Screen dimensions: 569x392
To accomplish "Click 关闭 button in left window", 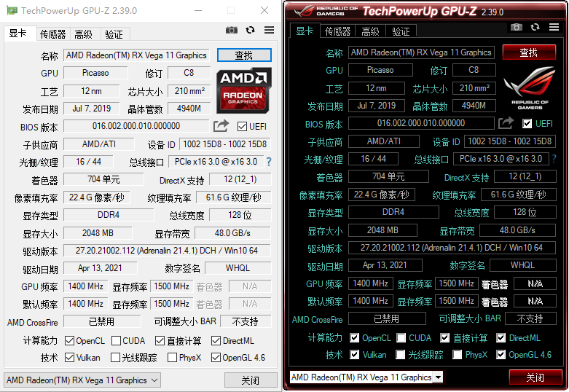I will (251, 380).
